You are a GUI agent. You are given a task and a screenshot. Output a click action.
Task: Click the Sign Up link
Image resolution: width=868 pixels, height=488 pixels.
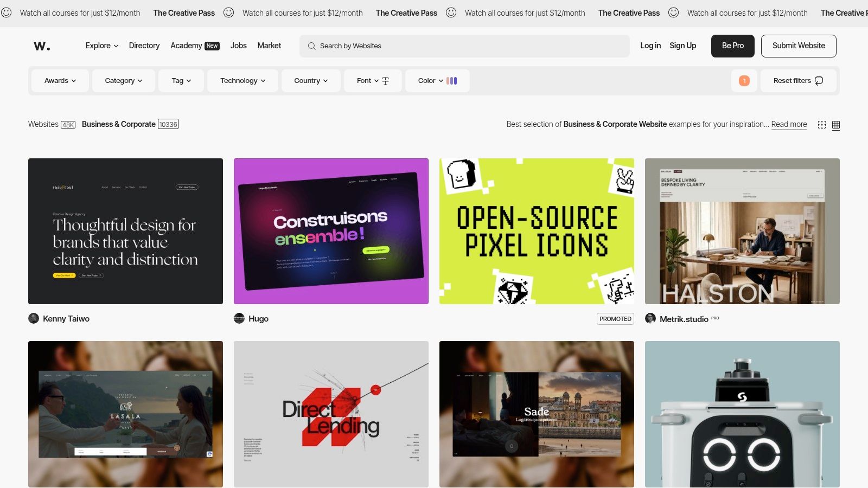tap(683, 46)
